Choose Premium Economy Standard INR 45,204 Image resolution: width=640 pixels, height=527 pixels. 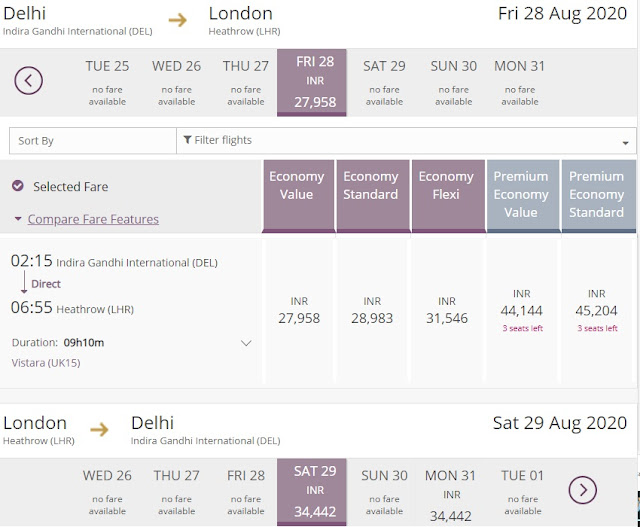[x=596, y=311]
